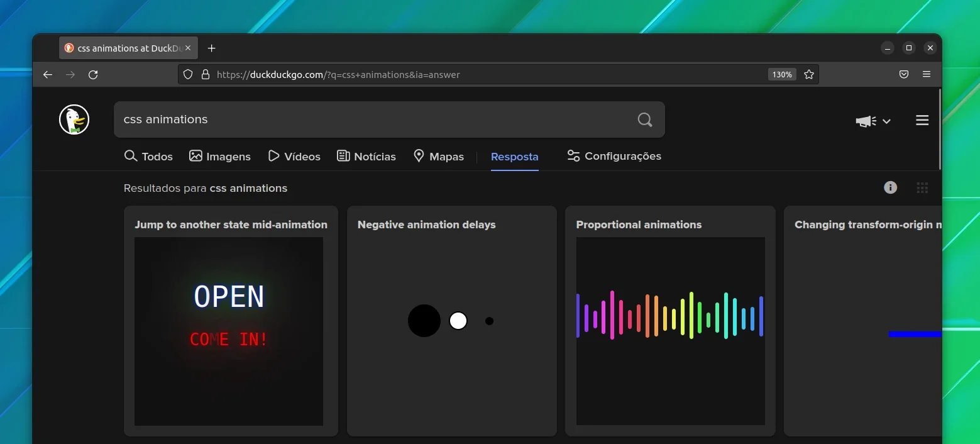Open Configurações search settings

(x=614, y=156)
